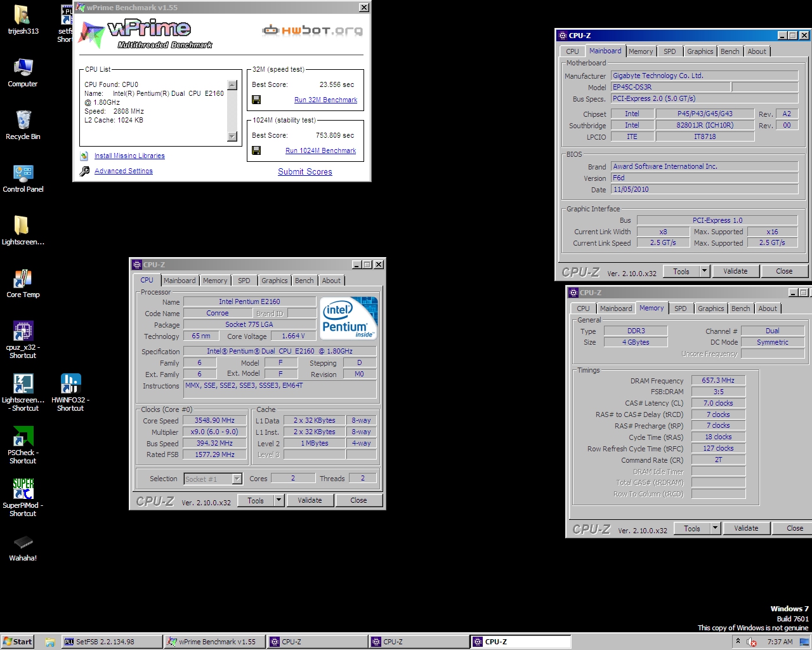This screenshot has width=812, height=650.
Task: Launch Core Temp desktop shortcut
Action: click(23, 283)
